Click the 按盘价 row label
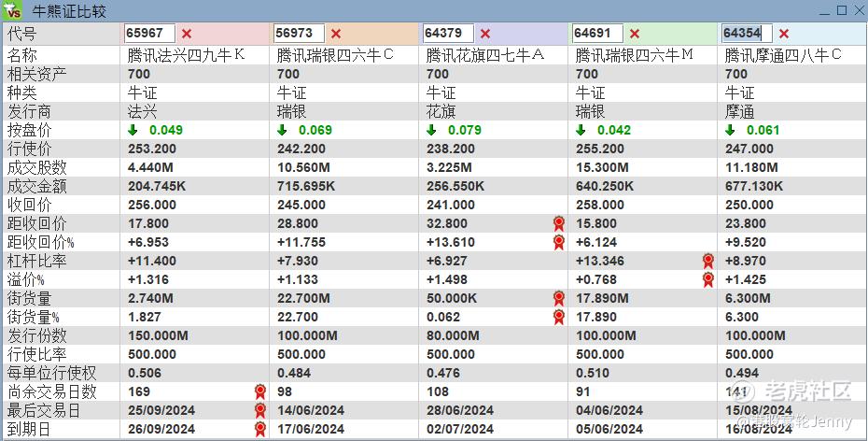Image resolution: width=868 pixels, height=441 pixels. click(29, 130)
